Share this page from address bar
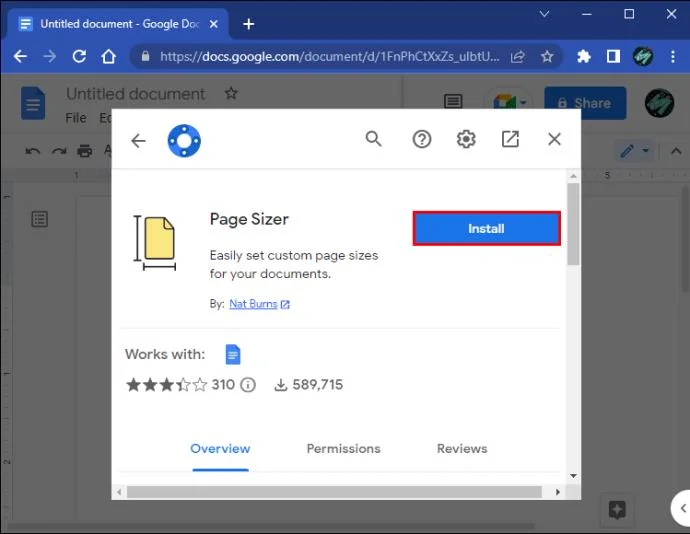Image resolution: width=690 pixels, height=534 pixels. coord(518,56)
